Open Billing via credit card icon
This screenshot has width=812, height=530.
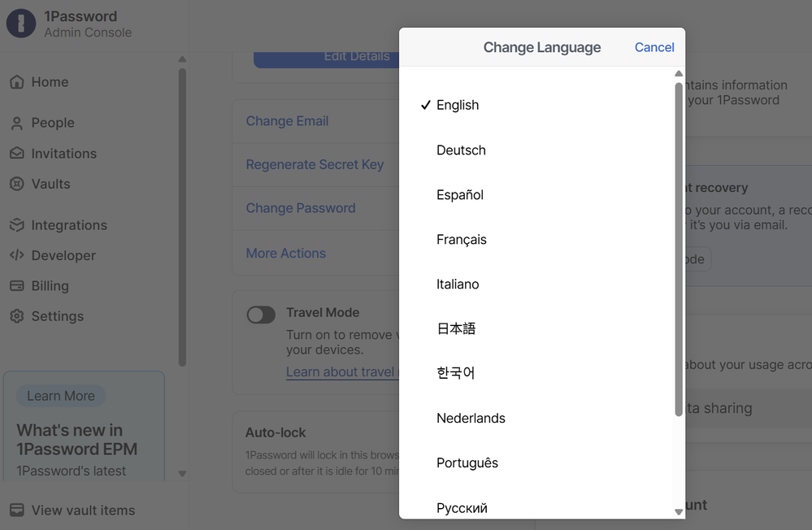pyautogui.click(x=16, y=286)
